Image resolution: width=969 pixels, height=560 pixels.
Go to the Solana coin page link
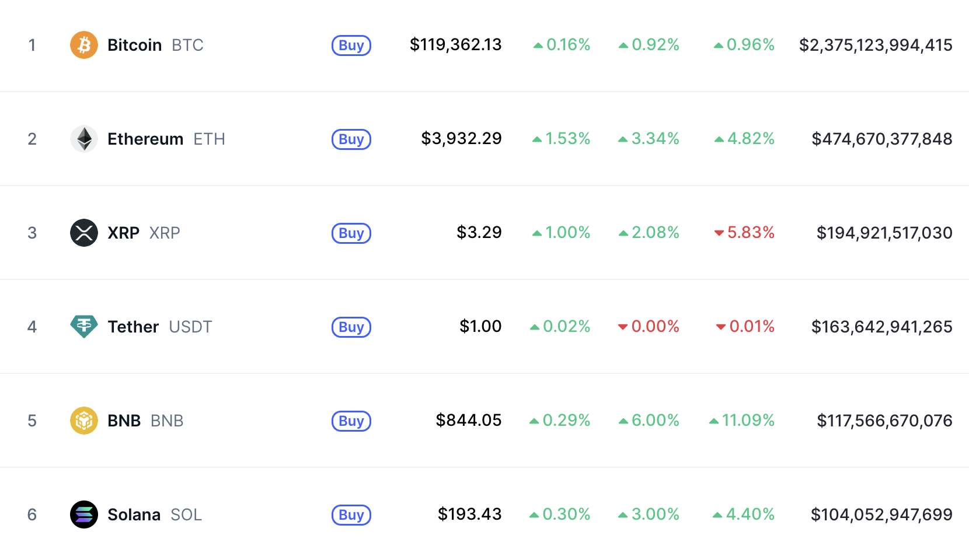point(134,514)
